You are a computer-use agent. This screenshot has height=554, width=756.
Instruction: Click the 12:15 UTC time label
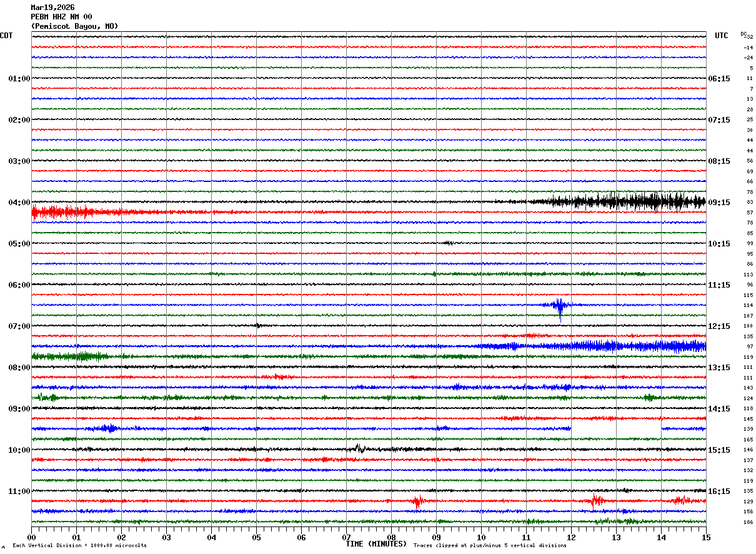[719, 326]
